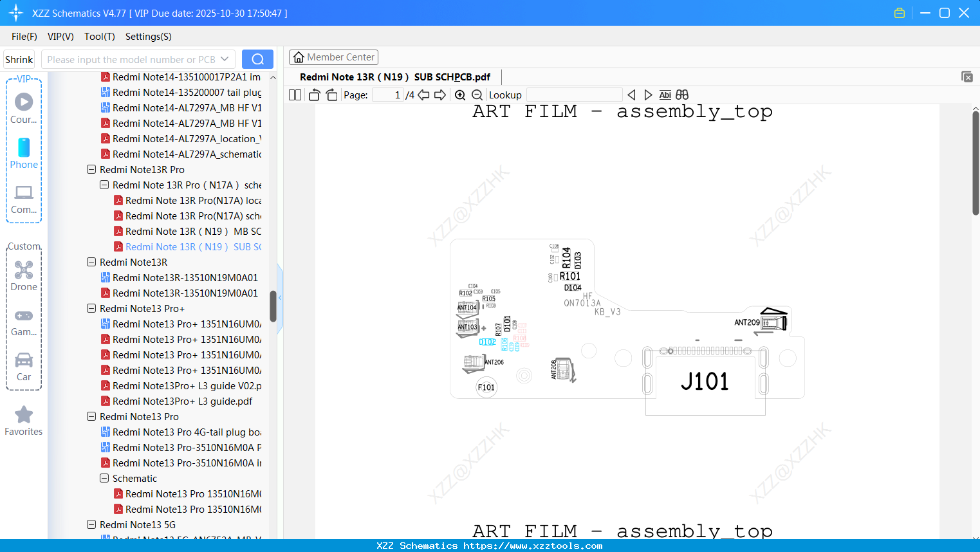Open the Courses section in the sidebar
Screen dimensions: 980x552
click(24, 108)
